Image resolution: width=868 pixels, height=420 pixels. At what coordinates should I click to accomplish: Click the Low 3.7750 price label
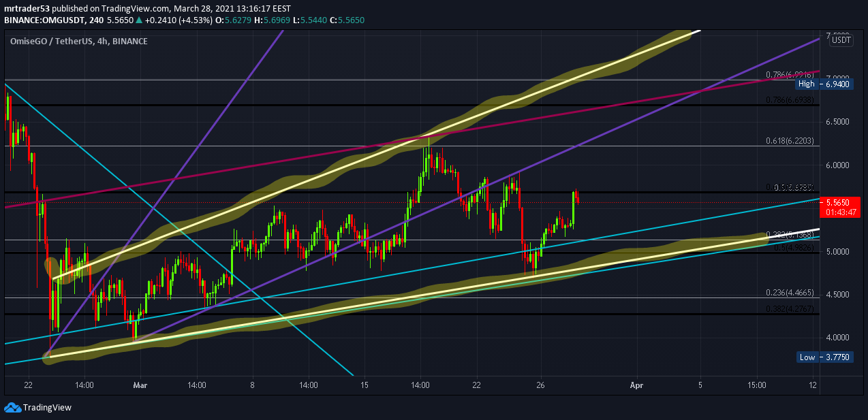pyautogui.click(x=824, y=357)
